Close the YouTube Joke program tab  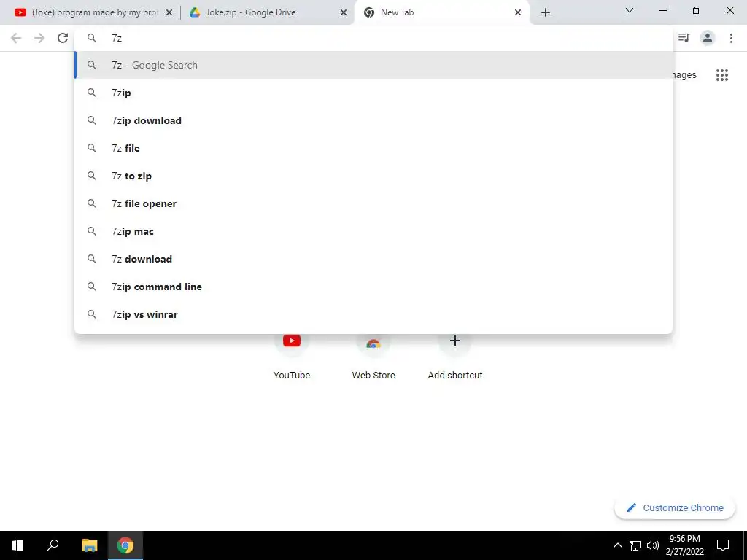click(169, 13)
